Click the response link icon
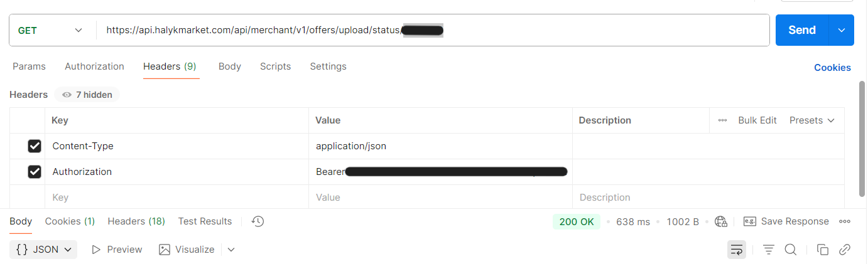This screenshot has height=264, width=868. [x=845, y=250]
